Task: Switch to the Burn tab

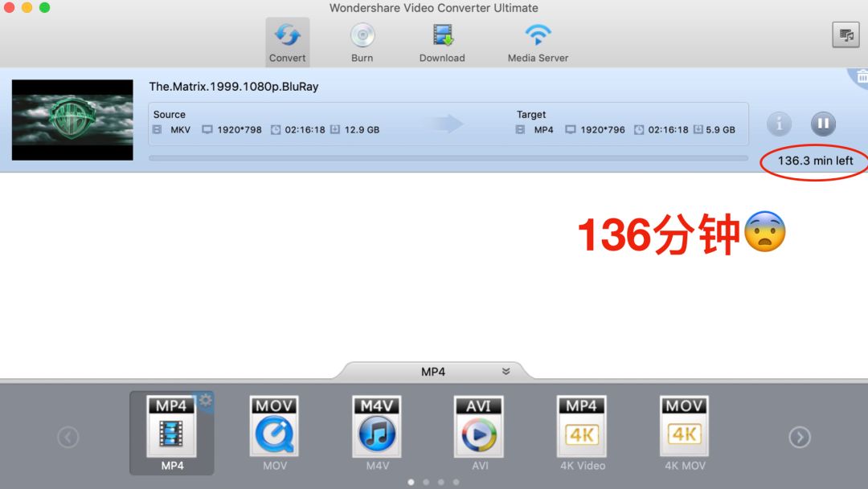Action: 362,42
